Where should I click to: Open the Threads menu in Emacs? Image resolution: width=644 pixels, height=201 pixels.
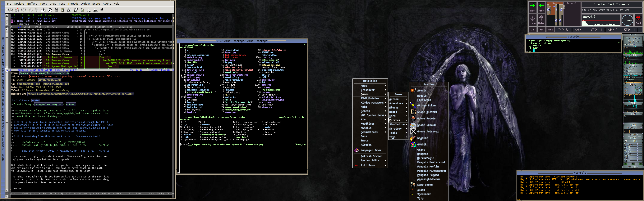73,4
